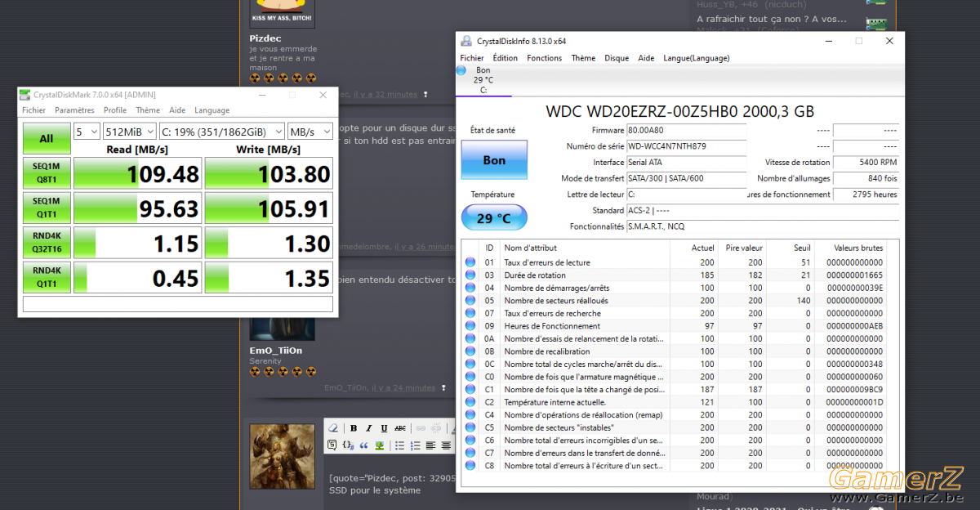980x510 pixels.
Task: Align text center in forum editor
Action: pos(446,445)
